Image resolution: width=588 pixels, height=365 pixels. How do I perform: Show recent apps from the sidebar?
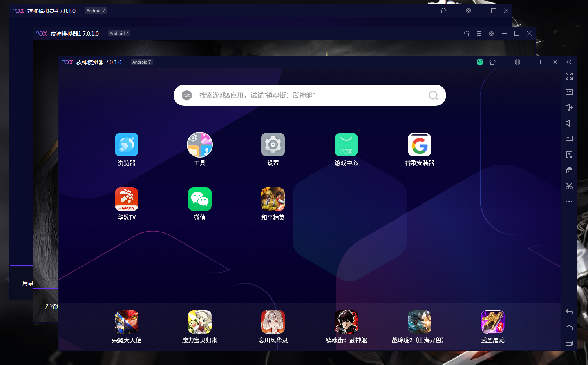coord(569,343)
